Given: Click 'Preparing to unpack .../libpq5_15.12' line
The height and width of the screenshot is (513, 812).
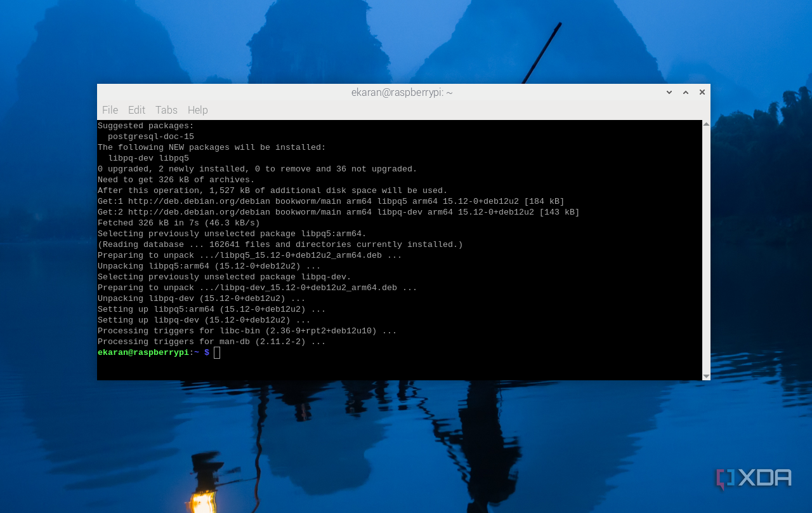Looking at the screenshot, I should [250, 255].
